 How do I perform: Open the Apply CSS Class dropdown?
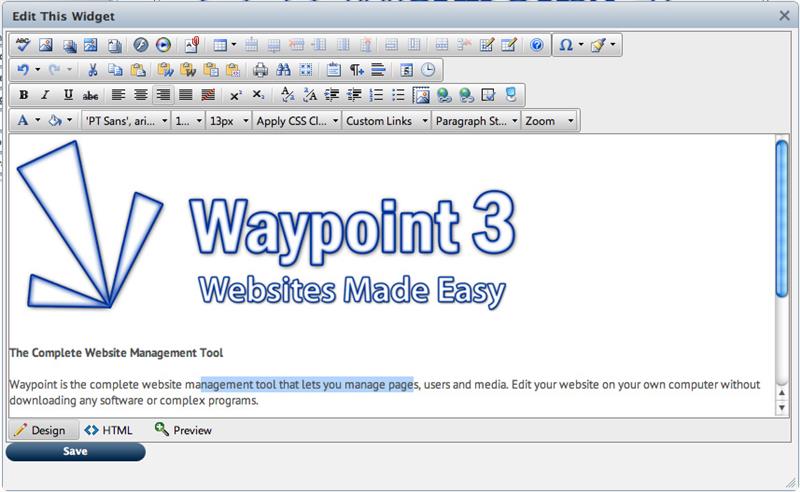(297, 121)
